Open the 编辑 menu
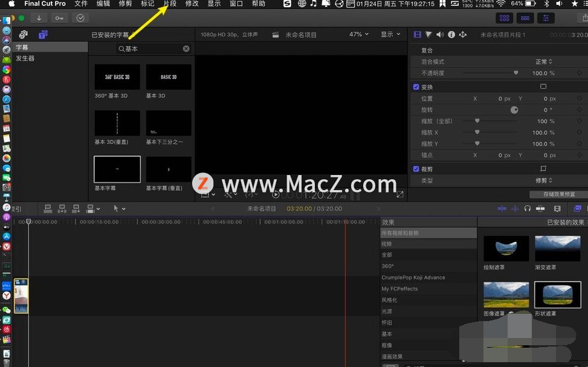This screenshot has width=588, height=367. (103, 4)
